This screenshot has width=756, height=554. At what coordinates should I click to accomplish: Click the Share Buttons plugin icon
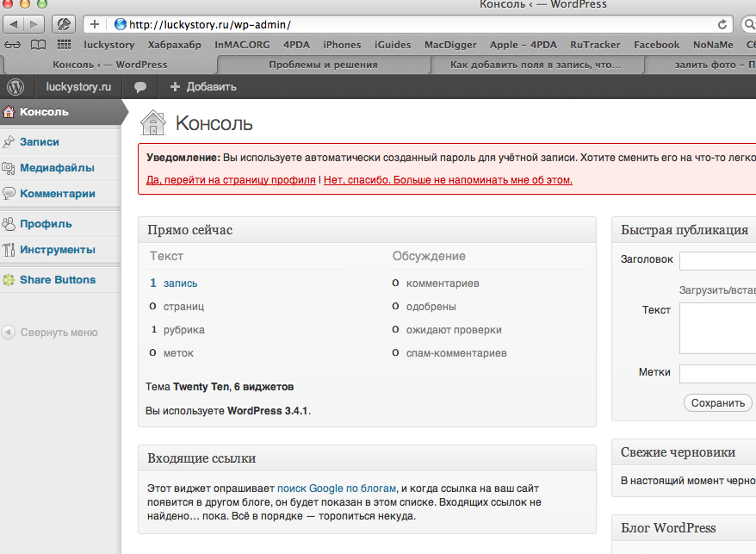click(x=9, y=280)
